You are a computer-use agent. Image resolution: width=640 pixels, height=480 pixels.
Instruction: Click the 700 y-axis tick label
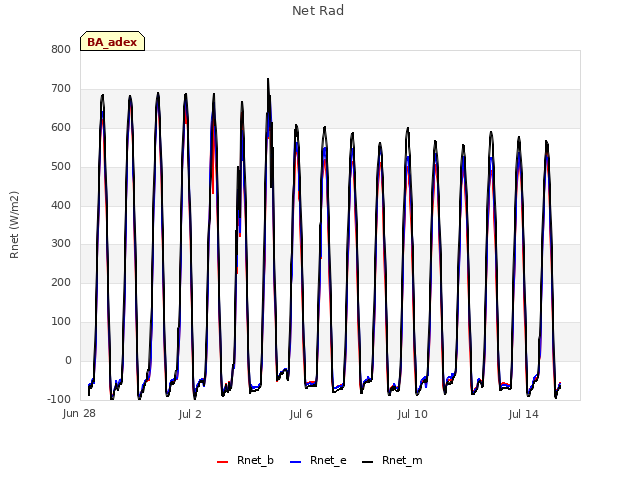tap(61, 89)
